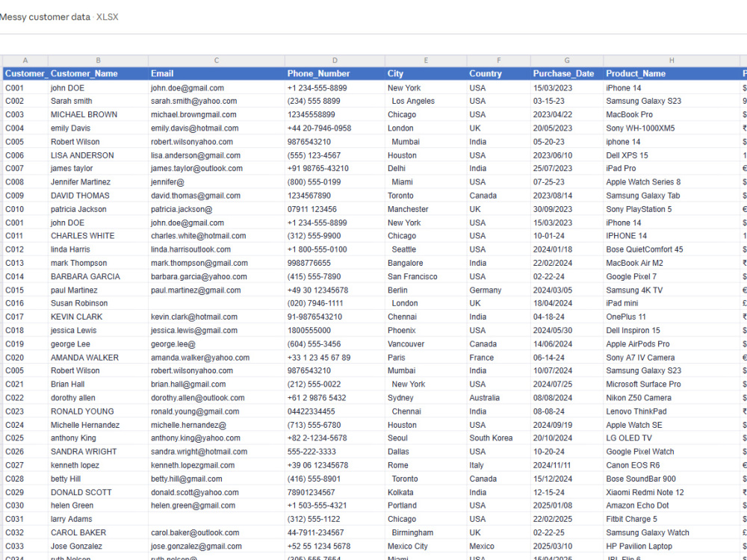Select city cell 'Mexico City'

click(x=426, y=547)
